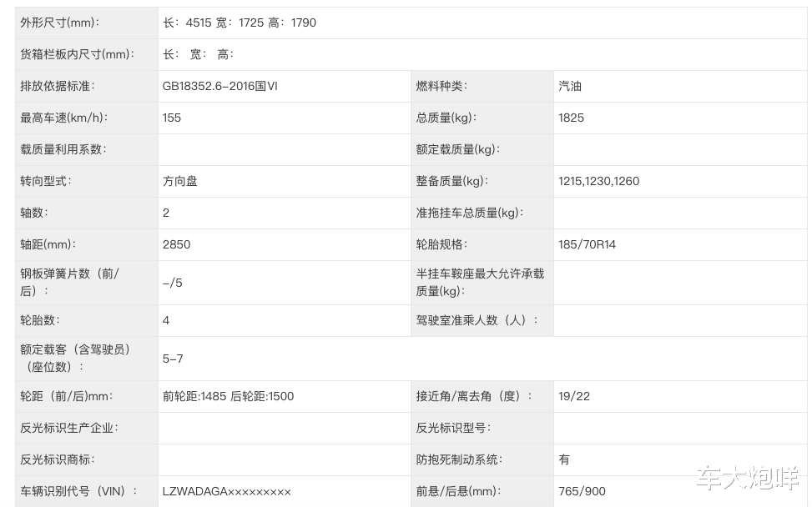Select the leaf spring value -/5
Image resolution: width=812 pixels, height=507 pixels.
point(173,283)
